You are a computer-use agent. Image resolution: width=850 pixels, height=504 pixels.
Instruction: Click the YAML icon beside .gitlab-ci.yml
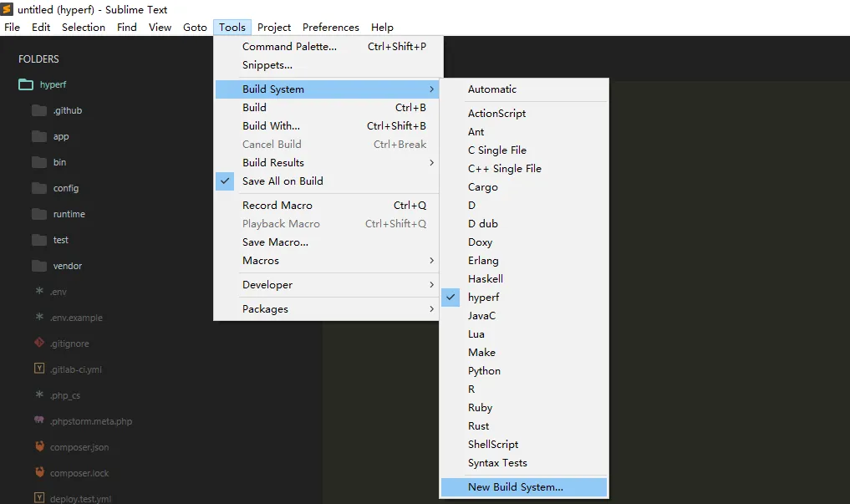point(39,369)
